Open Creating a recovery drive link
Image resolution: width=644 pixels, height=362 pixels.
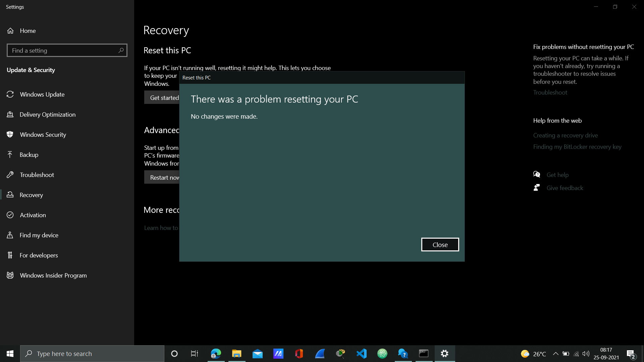click(565, 135)
